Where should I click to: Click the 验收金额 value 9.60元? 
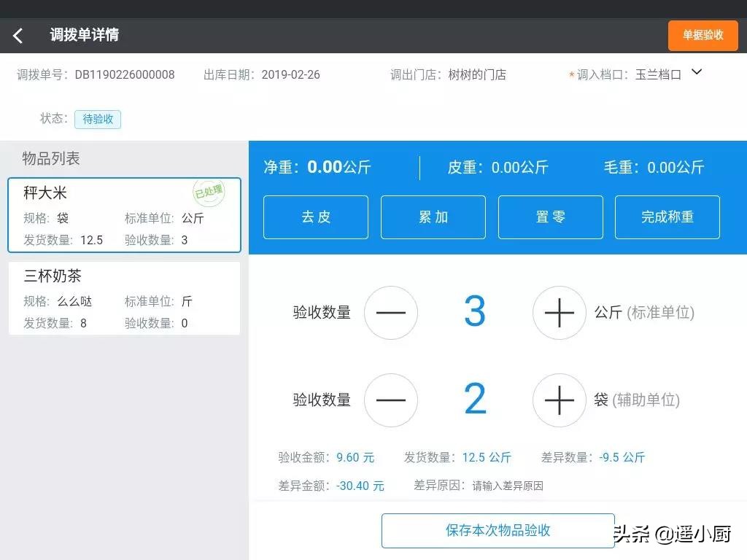pyautogui.click(x=355, y=457)
